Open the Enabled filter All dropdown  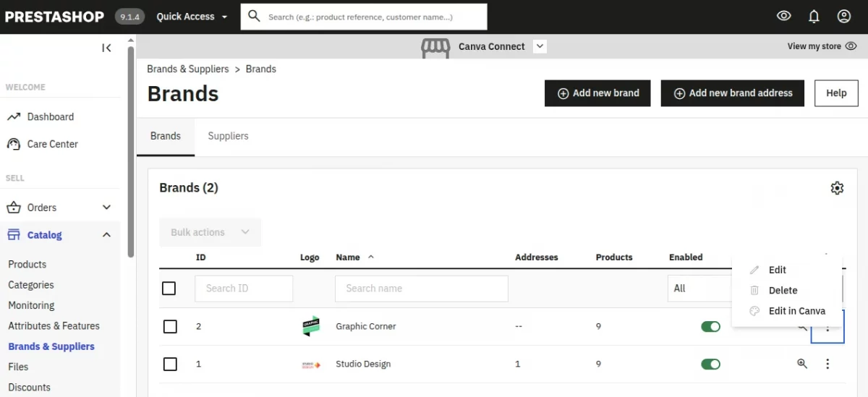click(700, 289)
